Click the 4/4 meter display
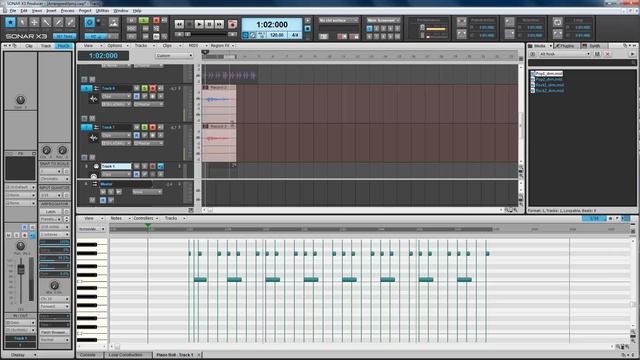Screen dimensions: 640x360 (x=295, y=35)
